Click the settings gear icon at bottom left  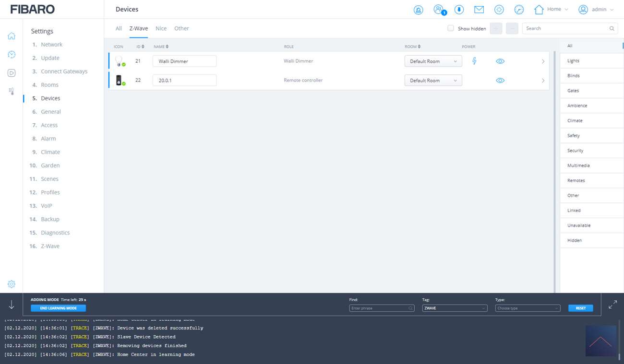click(x=12, y=284)
